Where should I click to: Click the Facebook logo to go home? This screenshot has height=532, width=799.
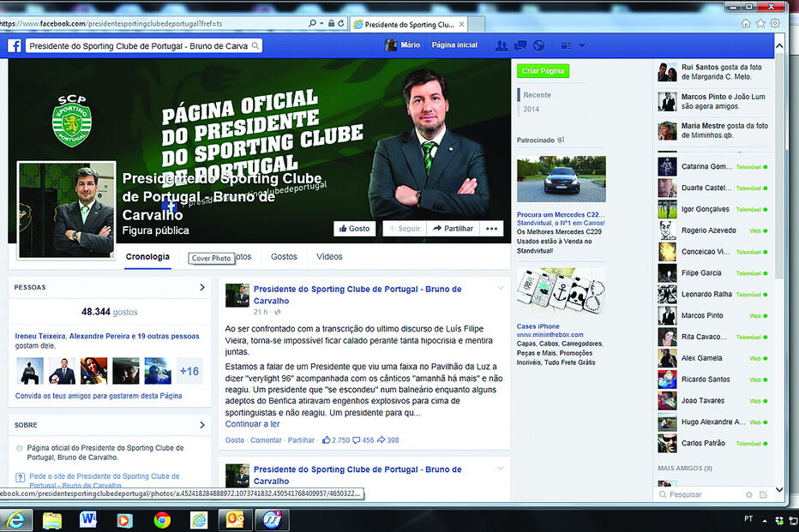tap(15, 45)
